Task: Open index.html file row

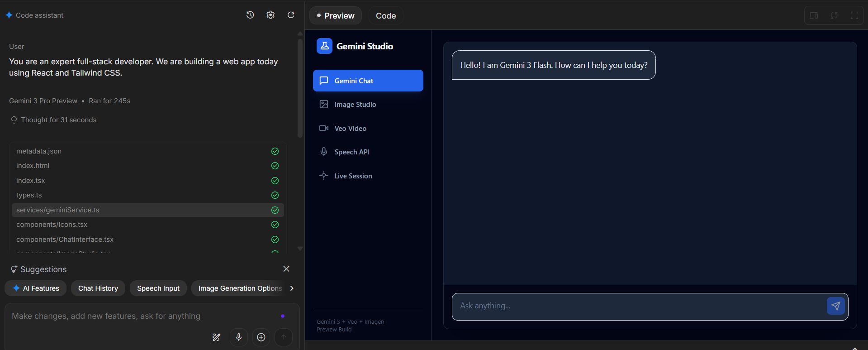Action: 148,166
